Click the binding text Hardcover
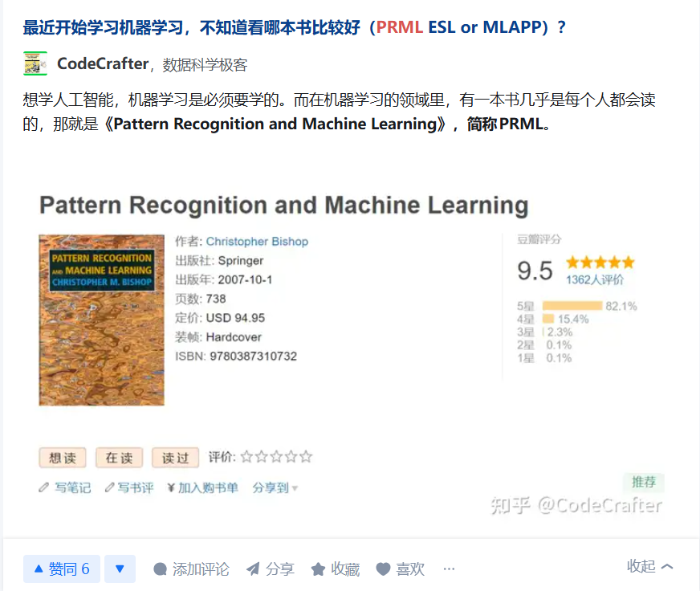The image size is (700, 591). 234,336
